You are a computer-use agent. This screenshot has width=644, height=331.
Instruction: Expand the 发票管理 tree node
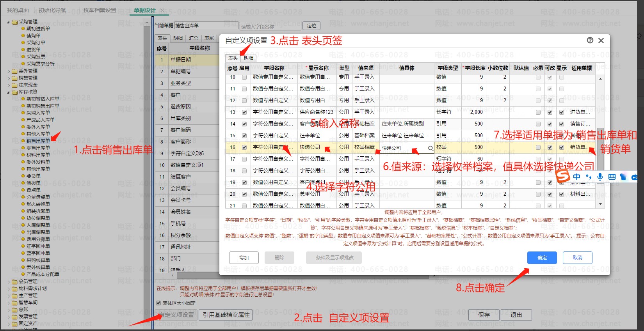pos(9,317)
